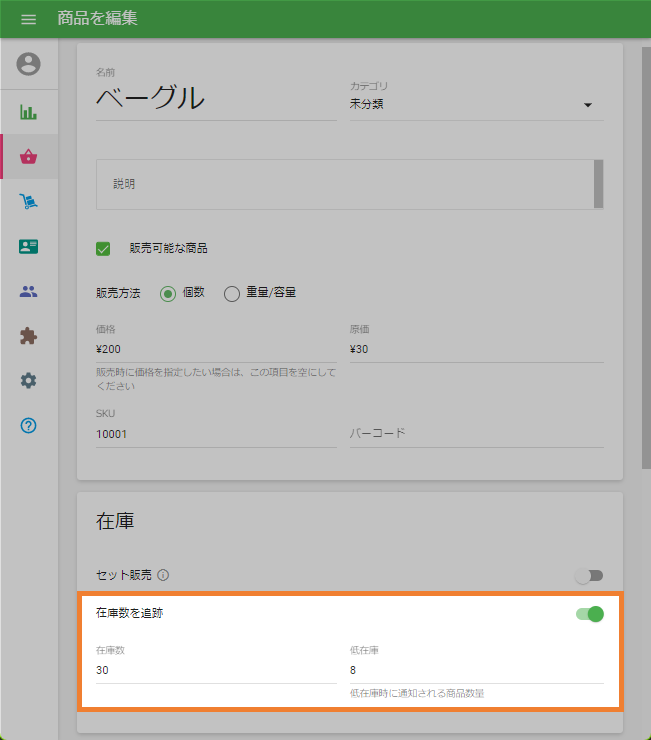Click the バーコード input field
The width and height of the screenshot is (651, 740).
click(476, 434)
